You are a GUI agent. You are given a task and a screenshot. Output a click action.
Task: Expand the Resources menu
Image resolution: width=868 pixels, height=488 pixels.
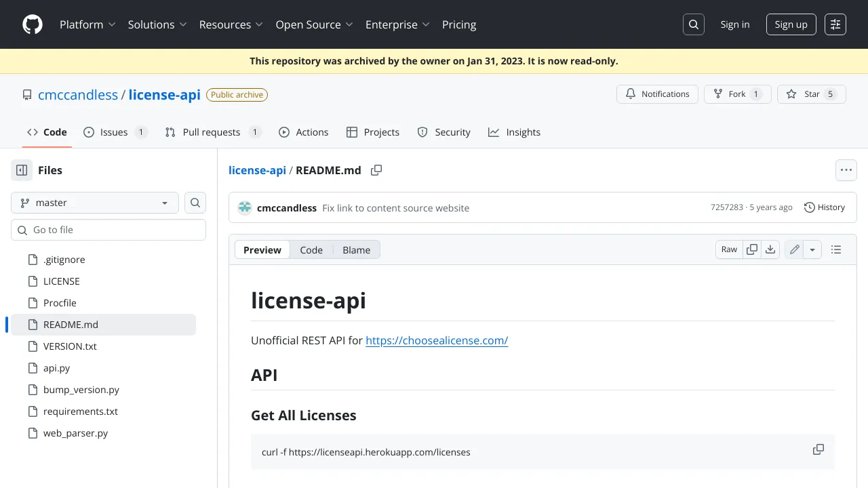tap(231, 24)
